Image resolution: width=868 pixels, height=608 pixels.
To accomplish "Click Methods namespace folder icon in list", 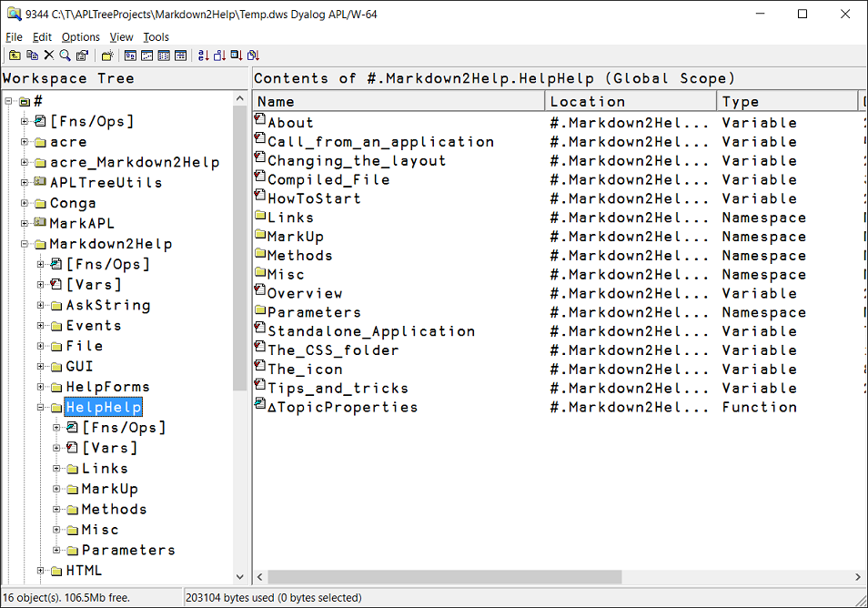I will pyautogui.click(x=261, y=252).
